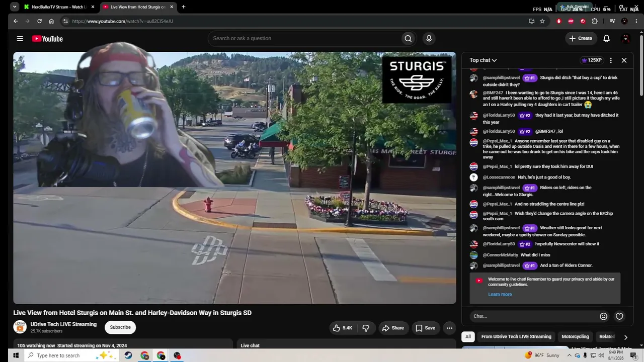Close the NerdBallerTV Stream tab
The height and width of the screenshot is (362, 644).
tap(93, 7)
